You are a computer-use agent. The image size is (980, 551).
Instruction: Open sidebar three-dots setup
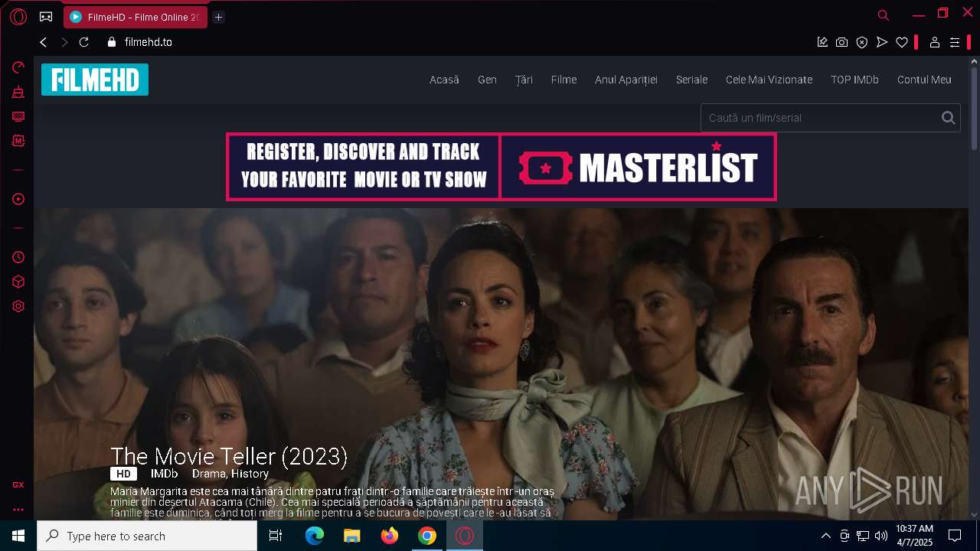18,509
